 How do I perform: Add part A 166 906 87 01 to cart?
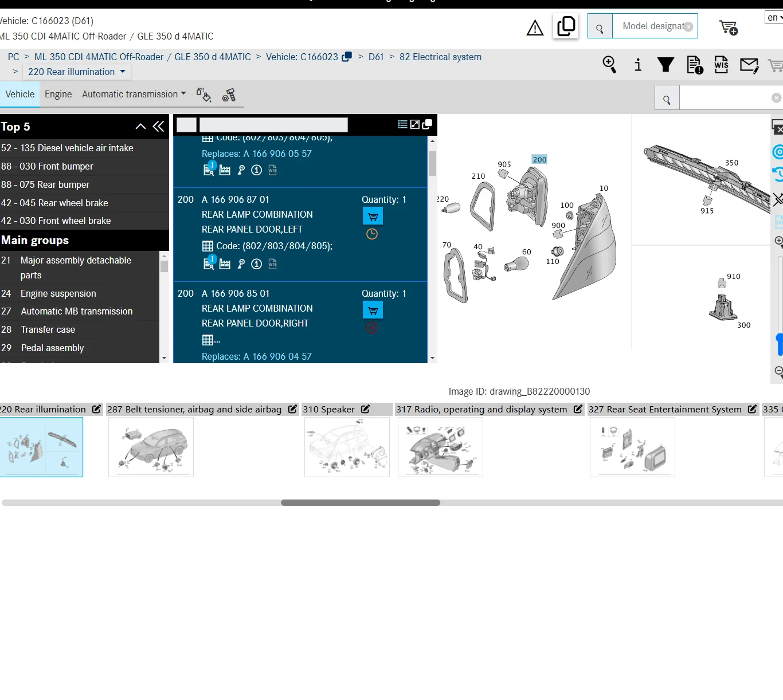click(x=373, y=216)
